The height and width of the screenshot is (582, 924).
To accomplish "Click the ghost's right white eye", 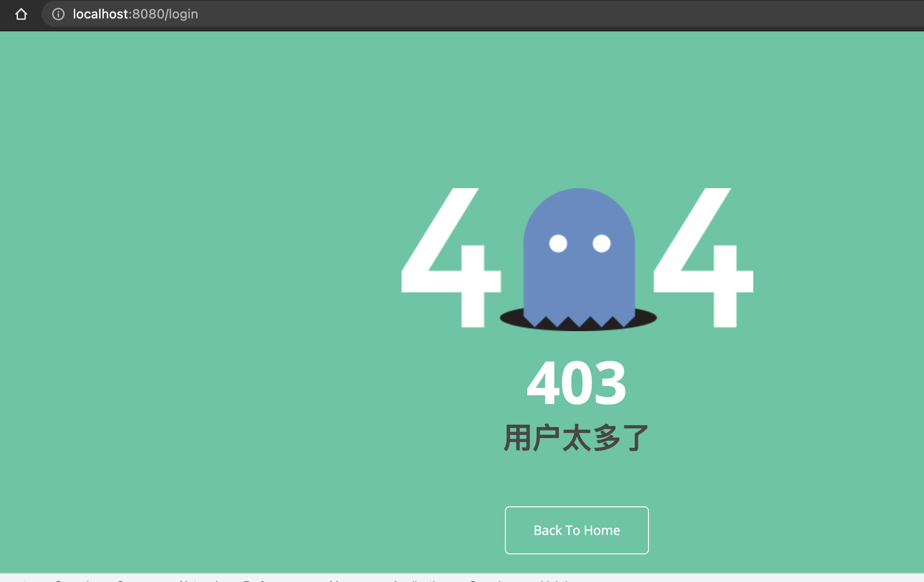I will click(601, 243).
